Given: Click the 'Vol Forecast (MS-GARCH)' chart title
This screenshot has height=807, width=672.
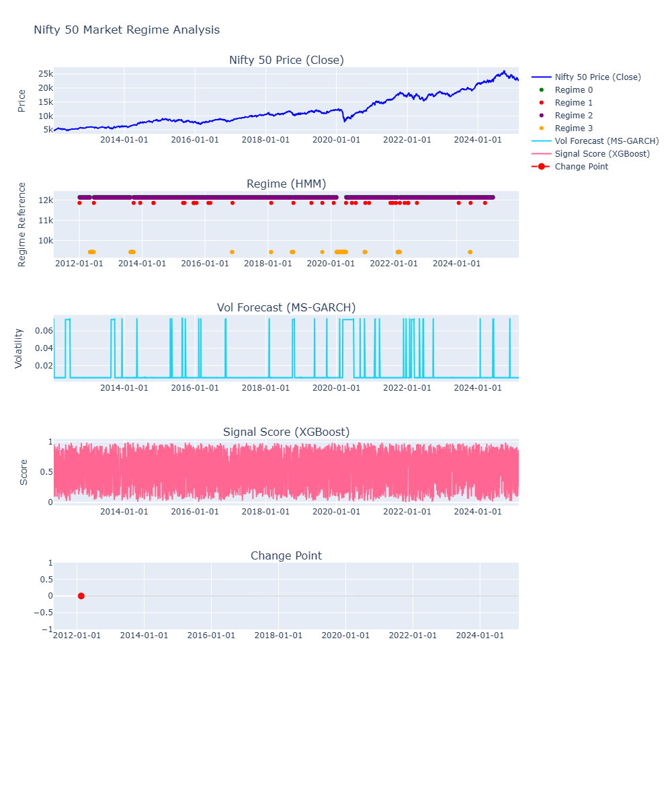Looking at the screenshot, I should tap(286, 307).
